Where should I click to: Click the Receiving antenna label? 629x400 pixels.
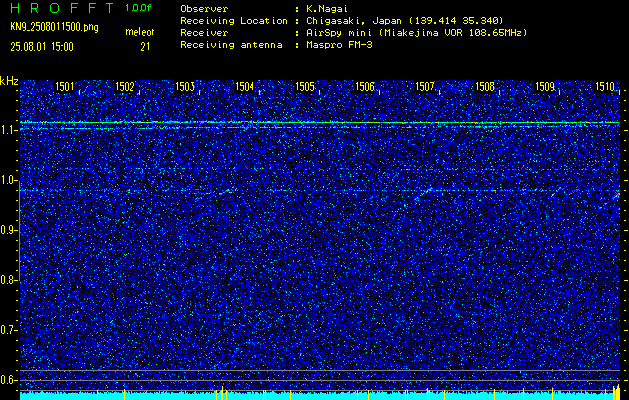click(x=231, y=45)
